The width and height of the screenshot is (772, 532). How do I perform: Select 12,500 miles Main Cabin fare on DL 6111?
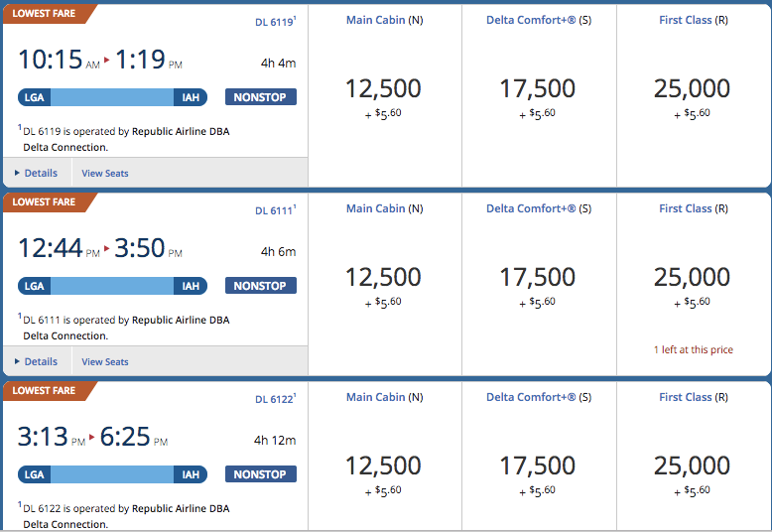pos(383,286)
